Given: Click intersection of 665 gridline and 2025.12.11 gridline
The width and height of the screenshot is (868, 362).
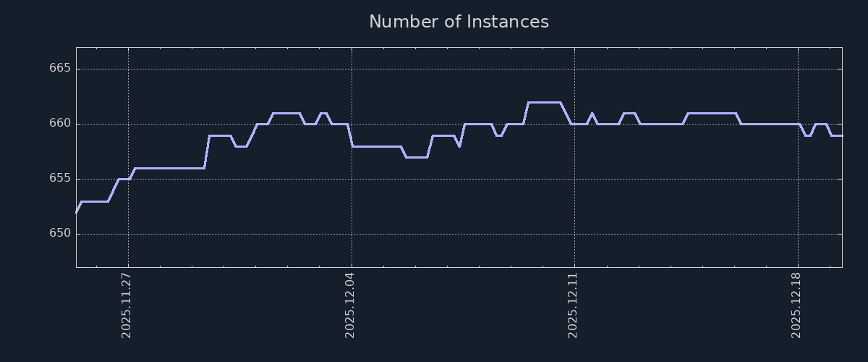Looking at the screenshot, I should [575, 69].
